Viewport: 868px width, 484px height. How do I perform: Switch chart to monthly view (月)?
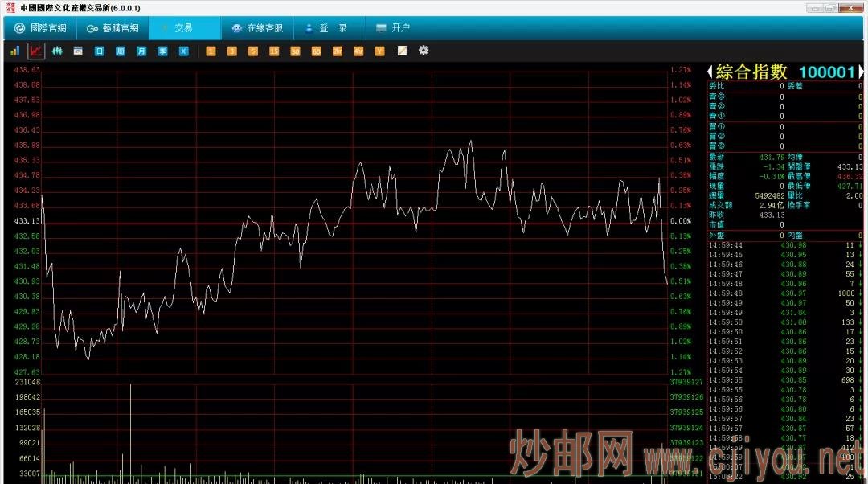[141, 51]
